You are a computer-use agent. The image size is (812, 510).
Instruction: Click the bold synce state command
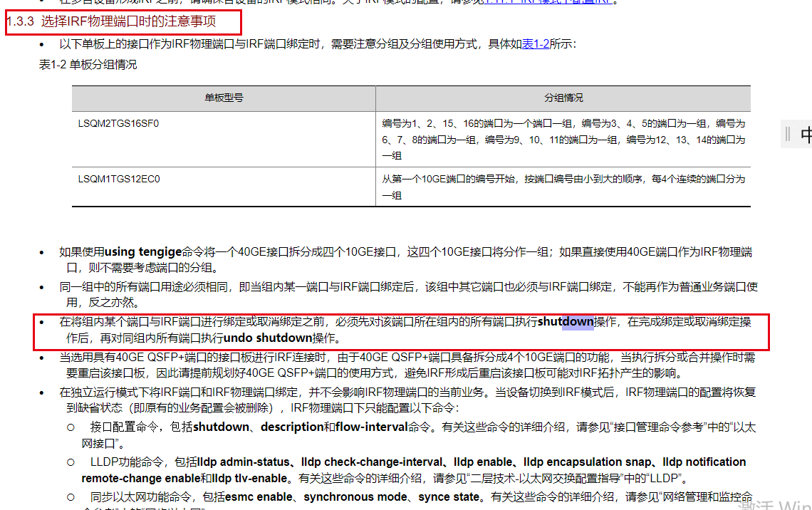449,497
